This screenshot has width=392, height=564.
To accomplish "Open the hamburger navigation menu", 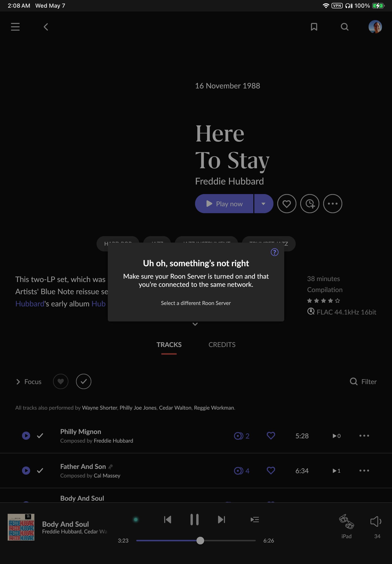I will point(15,27).
